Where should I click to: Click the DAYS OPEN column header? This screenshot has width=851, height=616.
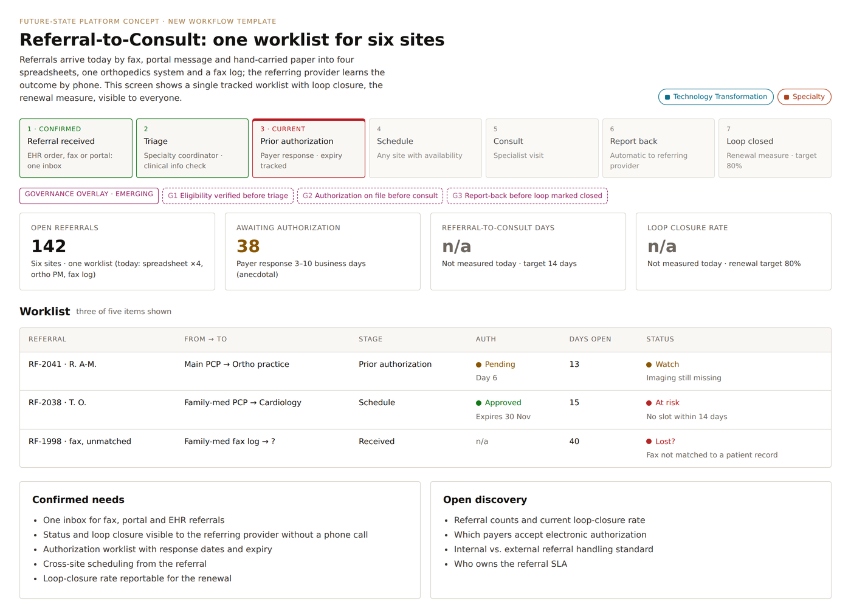pos(590,340)
